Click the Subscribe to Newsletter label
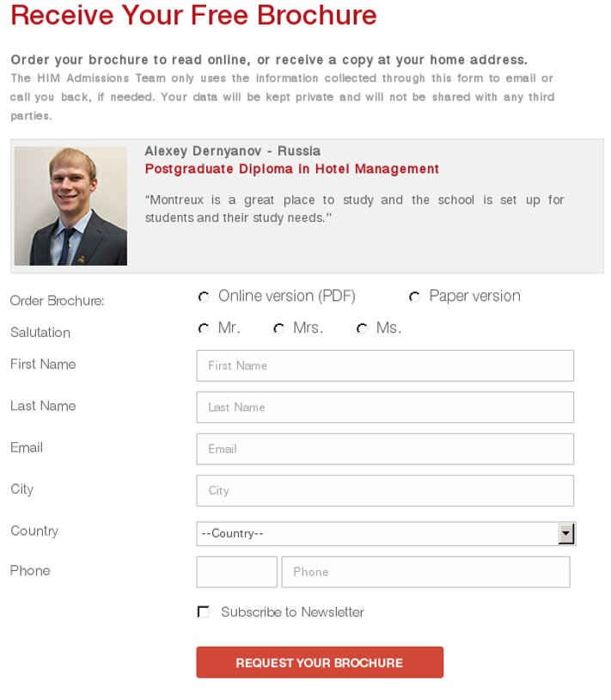The width and height of the screenshot is (611, 700). [292, 611]
